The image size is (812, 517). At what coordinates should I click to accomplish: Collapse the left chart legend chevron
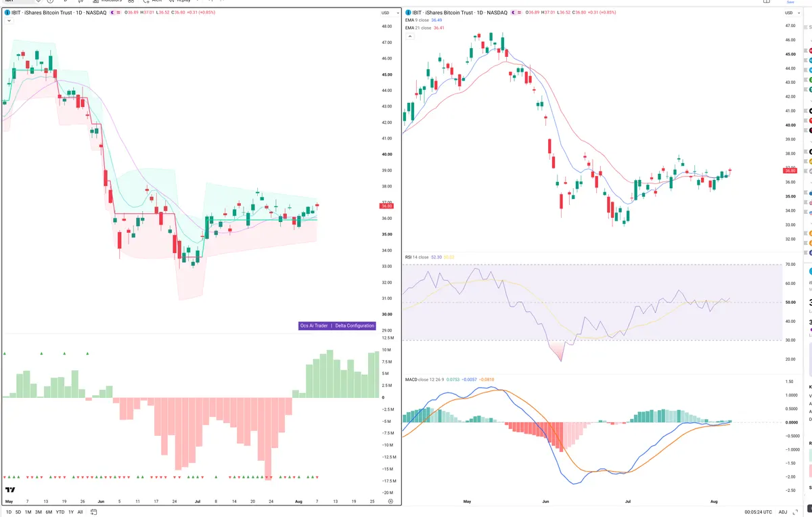click(9, 21)
